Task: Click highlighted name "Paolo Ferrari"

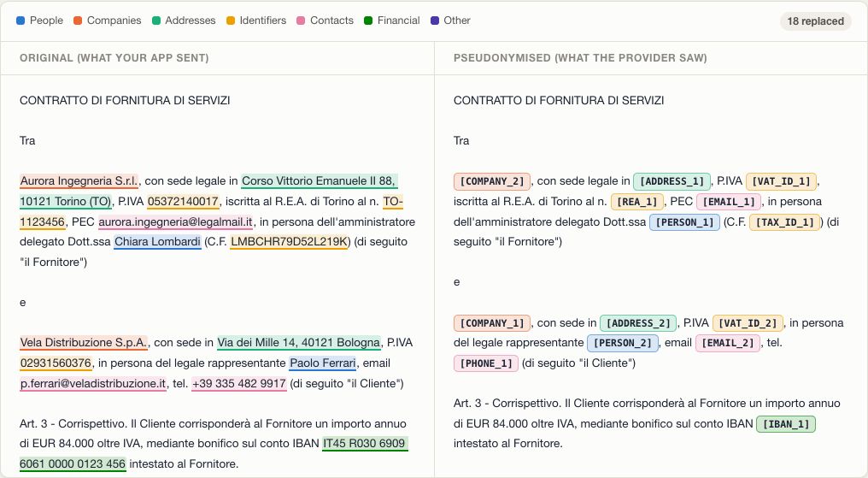Action: 323,363
